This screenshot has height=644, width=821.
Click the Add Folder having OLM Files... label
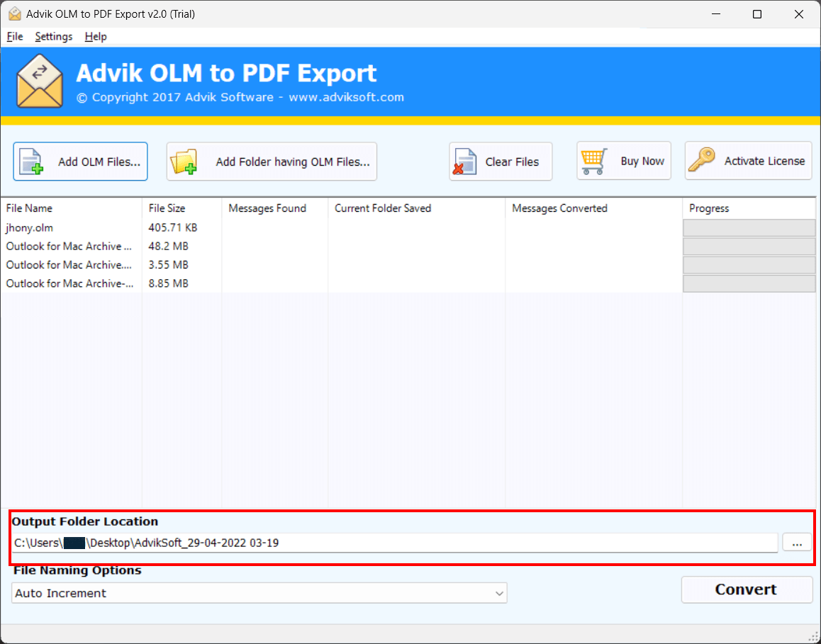[x=293, y=162]
